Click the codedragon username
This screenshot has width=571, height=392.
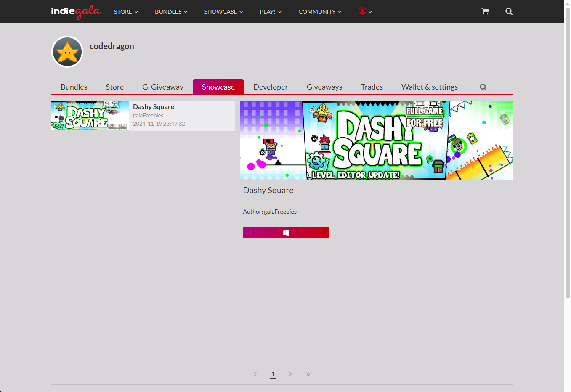coord(112,46)
